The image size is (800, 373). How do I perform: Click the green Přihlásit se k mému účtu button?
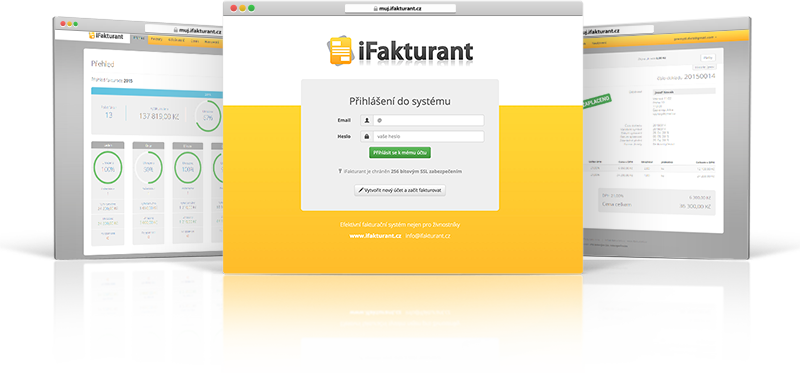[x=400, y=153]
